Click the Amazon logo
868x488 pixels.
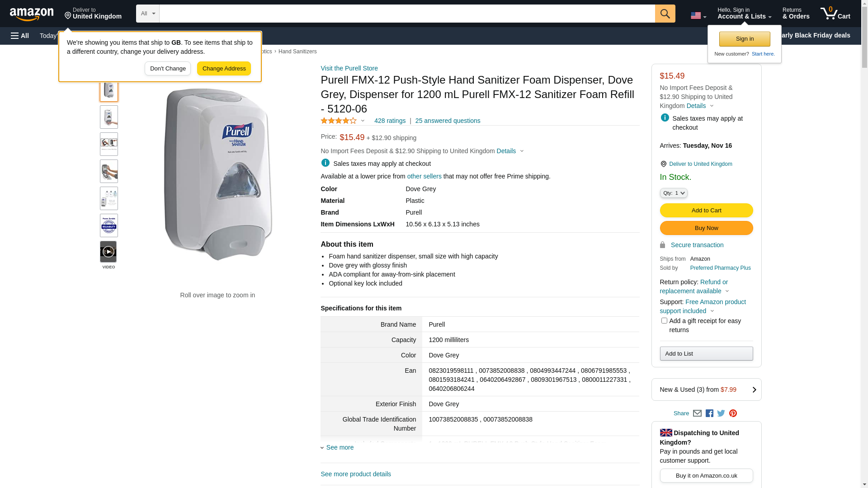32,14
